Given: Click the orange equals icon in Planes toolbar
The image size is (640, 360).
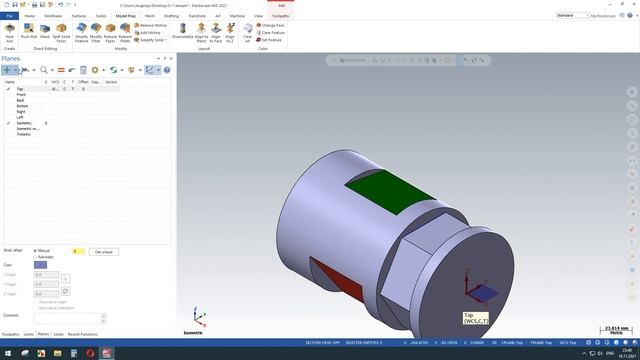Looking at the screenshot, I should coord(61,70).
